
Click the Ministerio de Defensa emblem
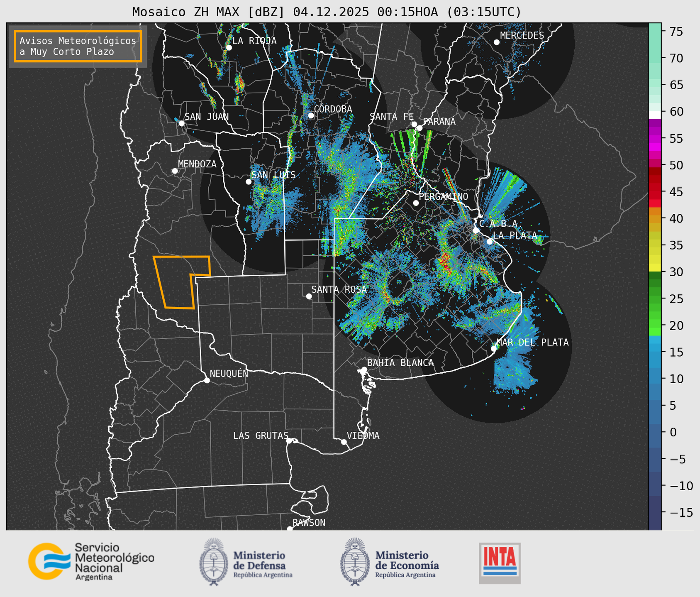pyautogui.click(x=213, y=562)
